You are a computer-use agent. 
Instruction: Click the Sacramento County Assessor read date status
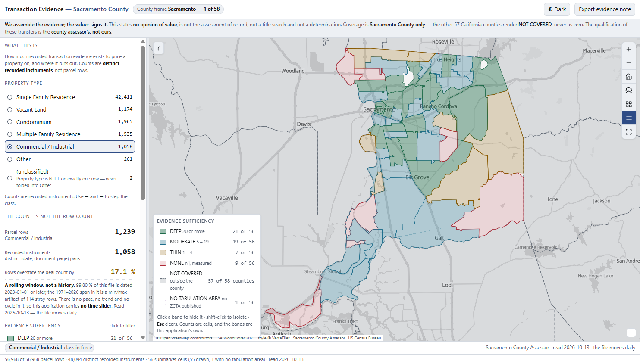560,348
